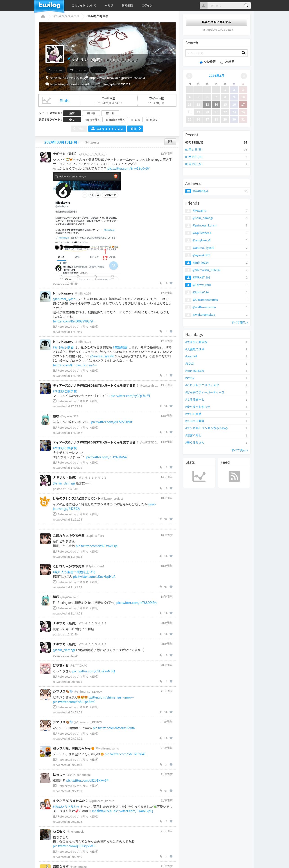
Task: Click the Twilog logo in header
Action: click(49, 5)
